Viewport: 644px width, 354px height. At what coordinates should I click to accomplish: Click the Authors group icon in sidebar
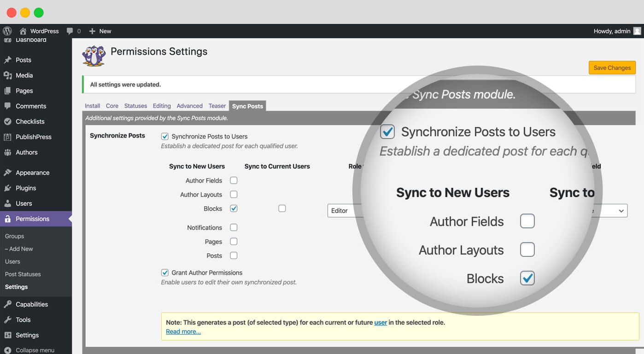click(7, 152)
